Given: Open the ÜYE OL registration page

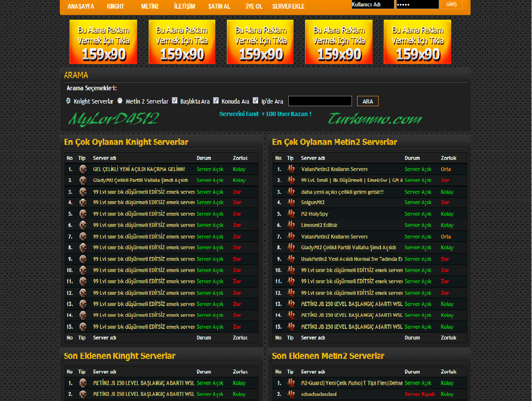Looking at the screenshot, I should (x=254, y=6).
